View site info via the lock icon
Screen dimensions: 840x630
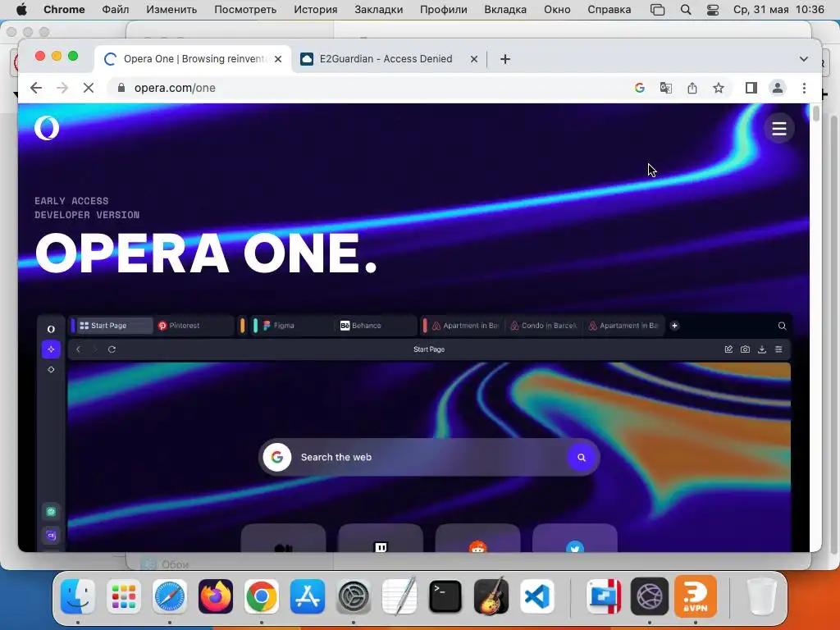click(121, 88)
